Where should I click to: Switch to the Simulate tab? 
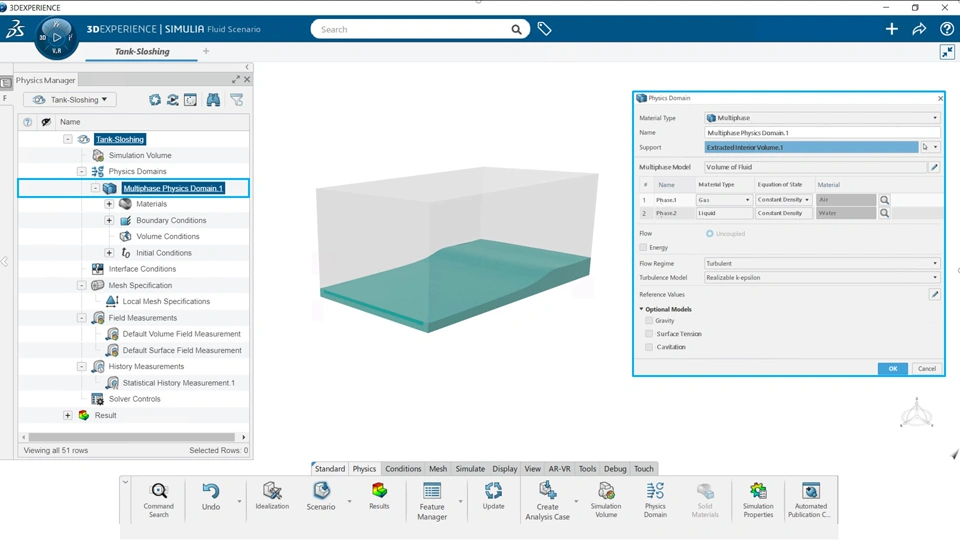[x=470, y=468]
